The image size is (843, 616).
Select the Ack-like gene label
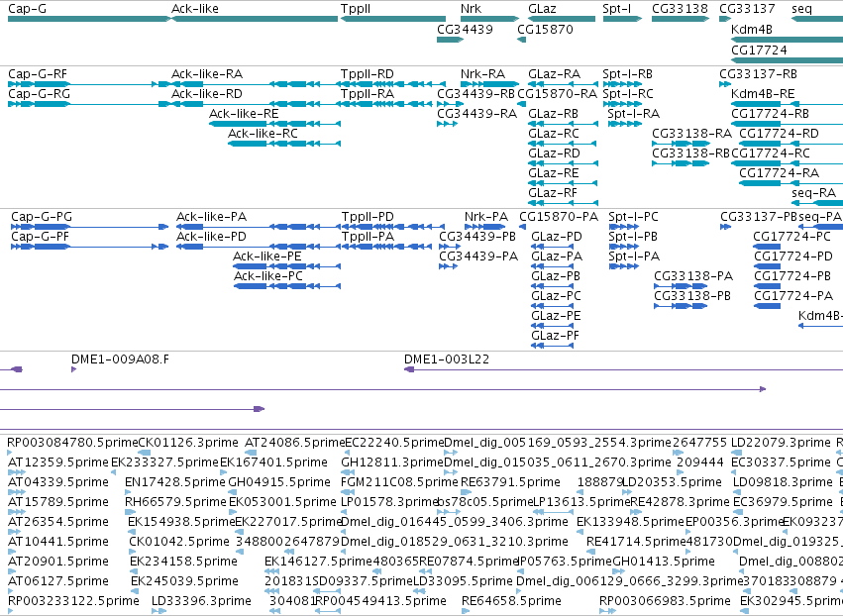194,9
